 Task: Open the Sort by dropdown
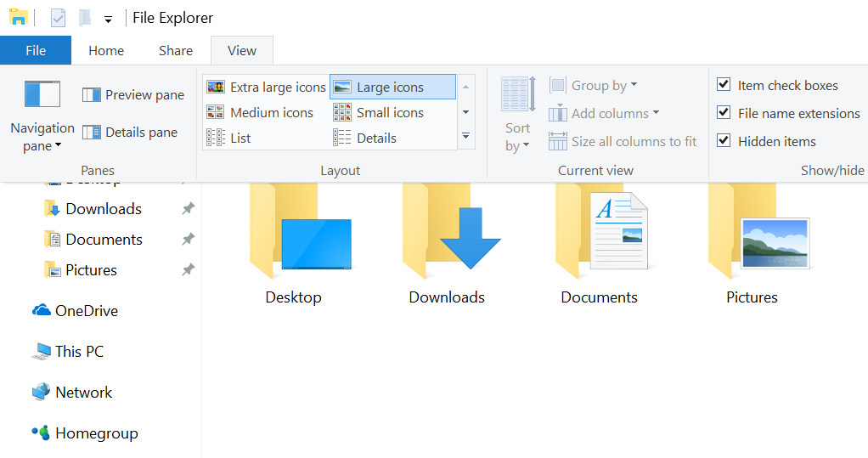coord(517,115)
